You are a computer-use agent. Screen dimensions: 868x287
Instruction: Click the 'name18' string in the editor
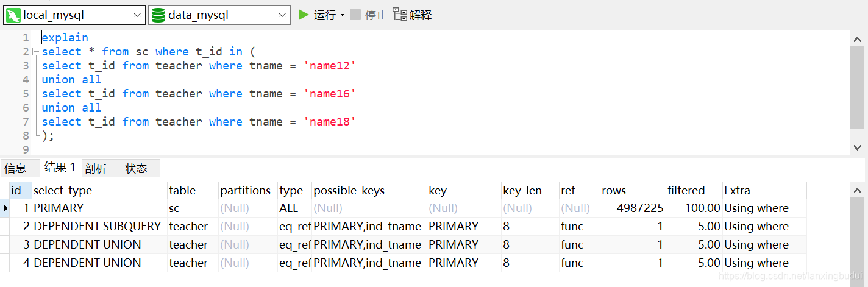click(x=330, y=122)
